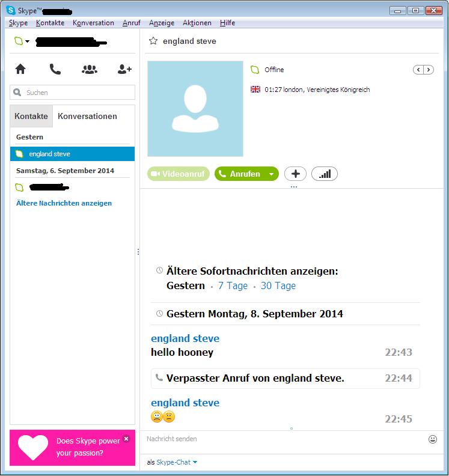
Task: Click the profile avatar picture placeholder
Action: [195, 109]
